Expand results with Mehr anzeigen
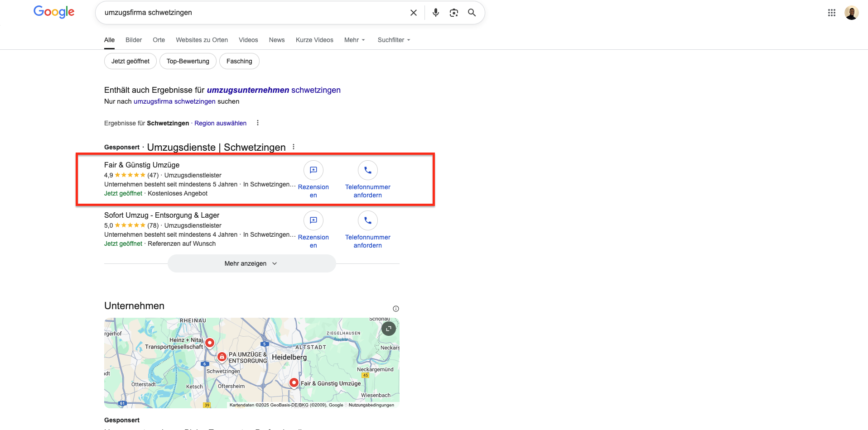868x430 pixels. (x=252, y=263)
